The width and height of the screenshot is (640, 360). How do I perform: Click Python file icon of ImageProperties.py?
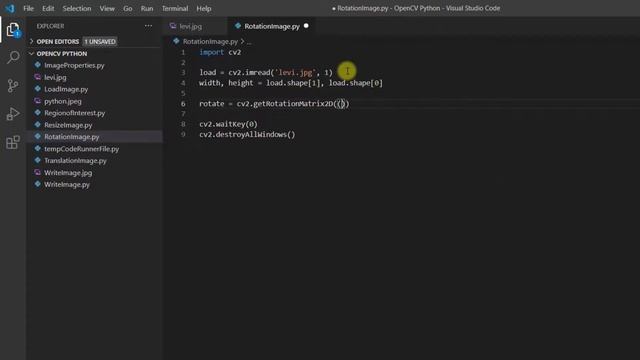coord(38,65)
